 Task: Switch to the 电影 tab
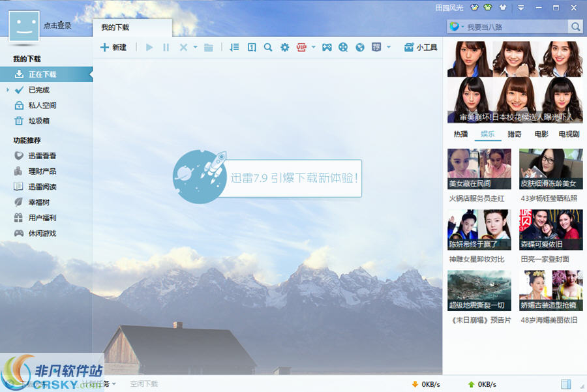point(541,134)
